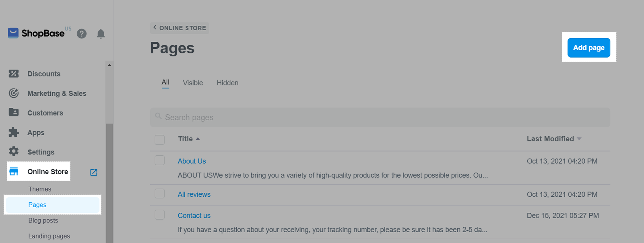The height and width of the screenshot is (243, 644).
Task: Open storefront via external link icon
Action: tap(94, 172)
